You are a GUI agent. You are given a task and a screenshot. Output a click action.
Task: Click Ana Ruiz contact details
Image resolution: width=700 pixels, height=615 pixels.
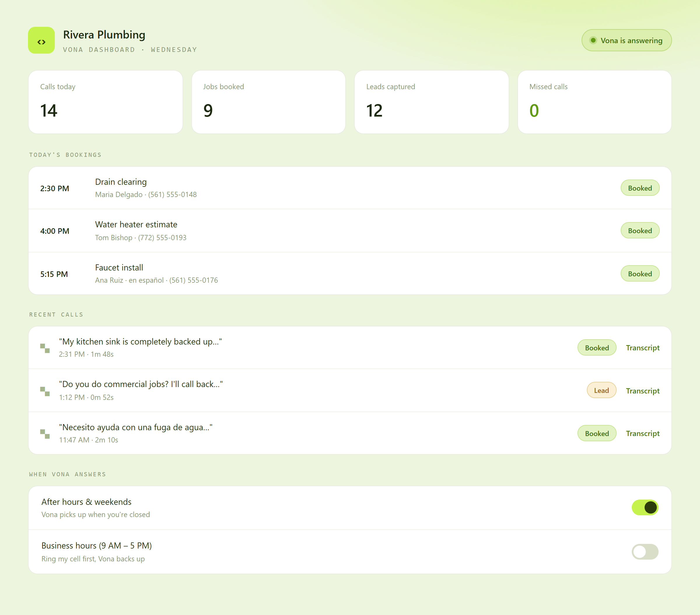tap(157, 280)
